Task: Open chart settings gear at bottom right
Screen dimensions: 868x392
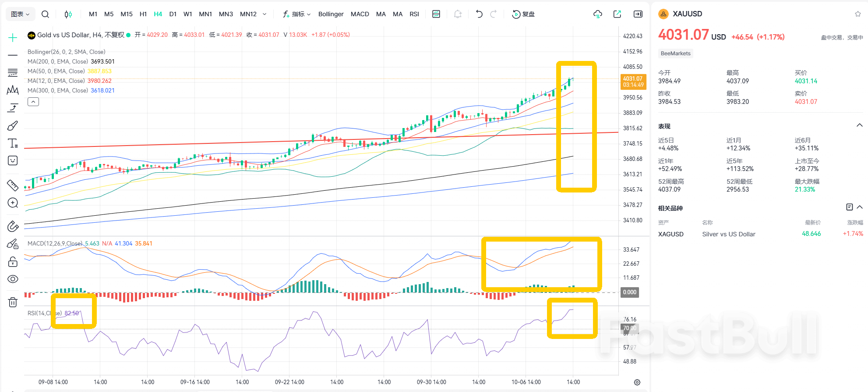Action: (x=637, y=382)
